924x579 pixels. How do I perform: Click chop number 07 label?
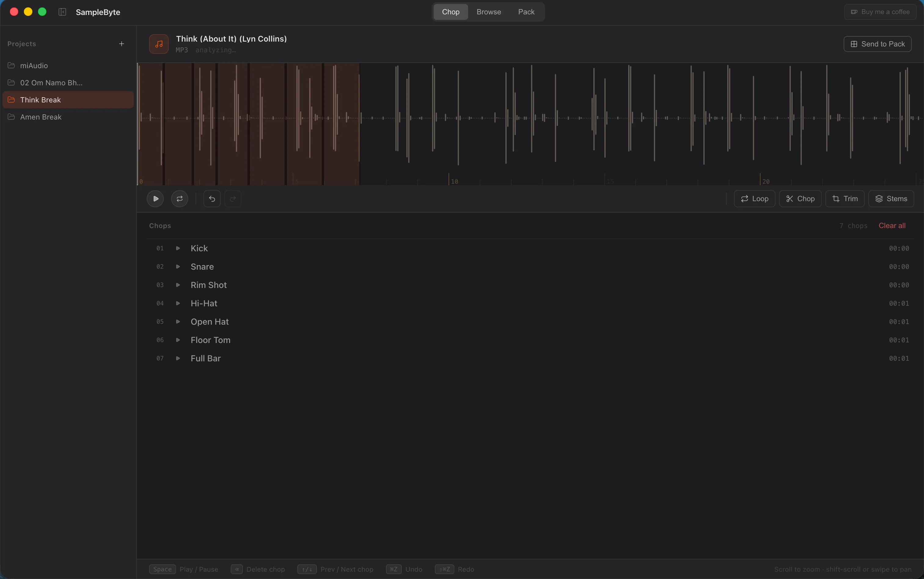(x=160, y=358)
